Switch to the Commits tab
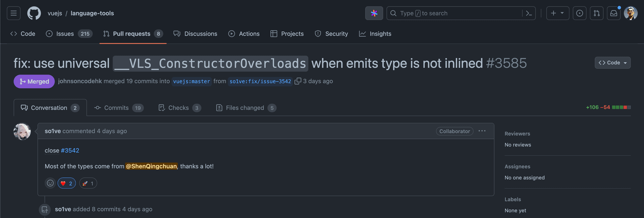This screenshot has height=218, width=644. (x=119, y=108)
